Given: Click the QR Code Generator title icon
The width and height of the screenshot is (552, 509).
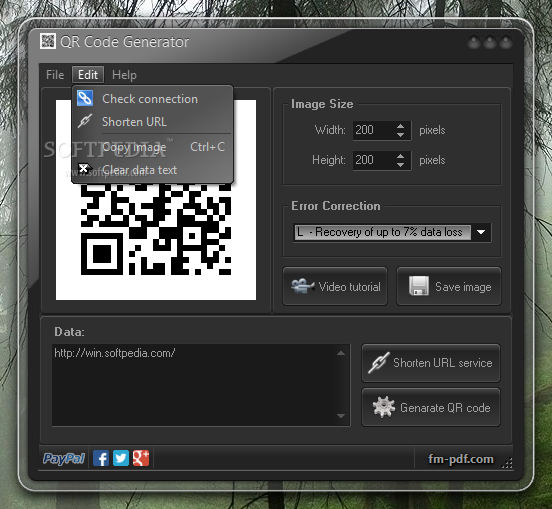Looking at the screenshot, I should [x=48, y=41].
